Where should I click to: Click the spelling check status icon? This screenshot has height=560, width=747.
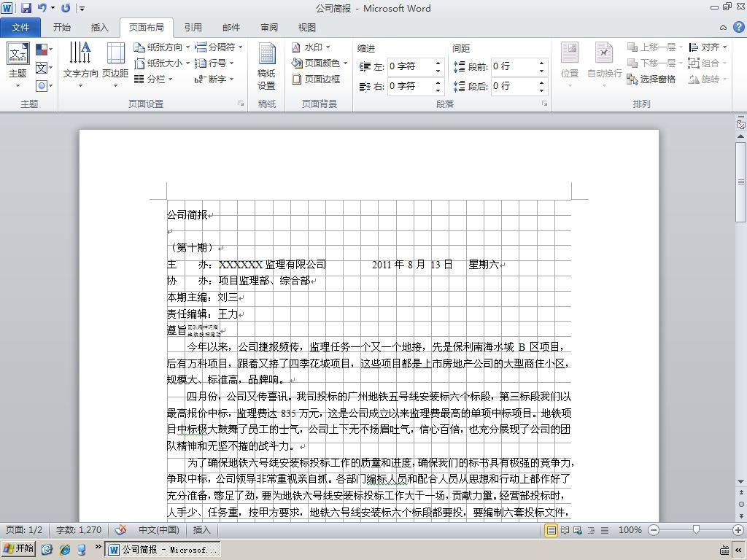[120, 529]
